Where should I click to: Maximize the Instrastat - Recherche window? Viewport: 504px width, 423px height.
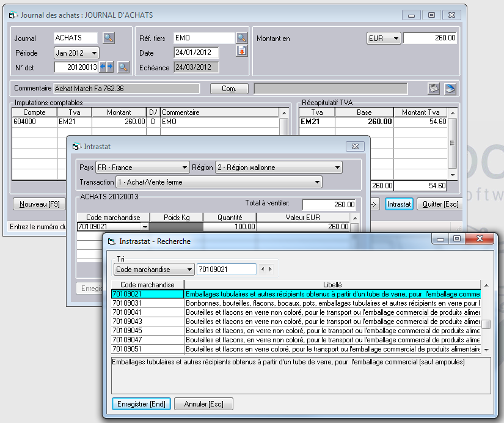[x=457, y=238]
